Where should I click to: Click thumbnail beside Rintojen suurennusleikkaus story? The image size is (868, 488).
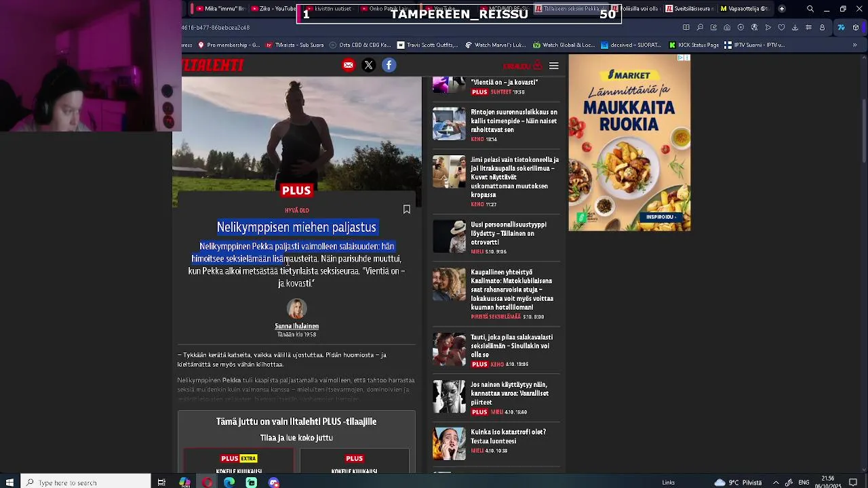449,123
